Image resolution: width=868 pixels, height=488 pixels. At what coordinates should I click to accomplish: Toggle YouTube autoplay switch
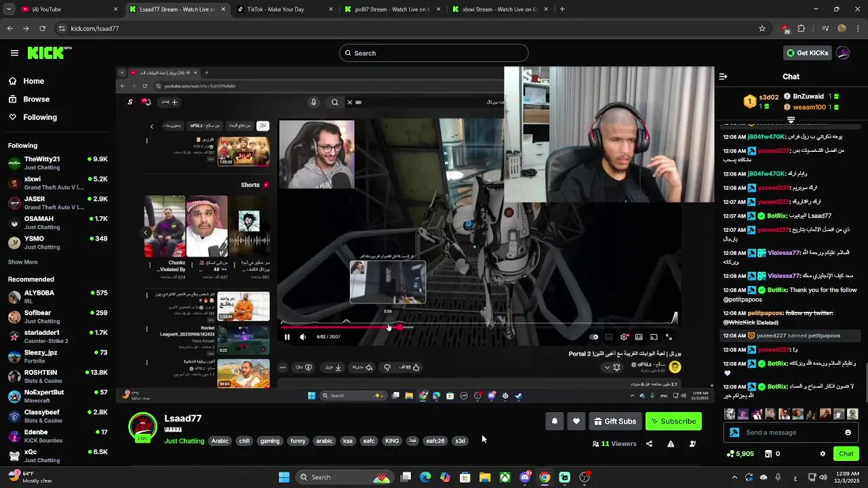pyautogui.click(x=595, y=337)
